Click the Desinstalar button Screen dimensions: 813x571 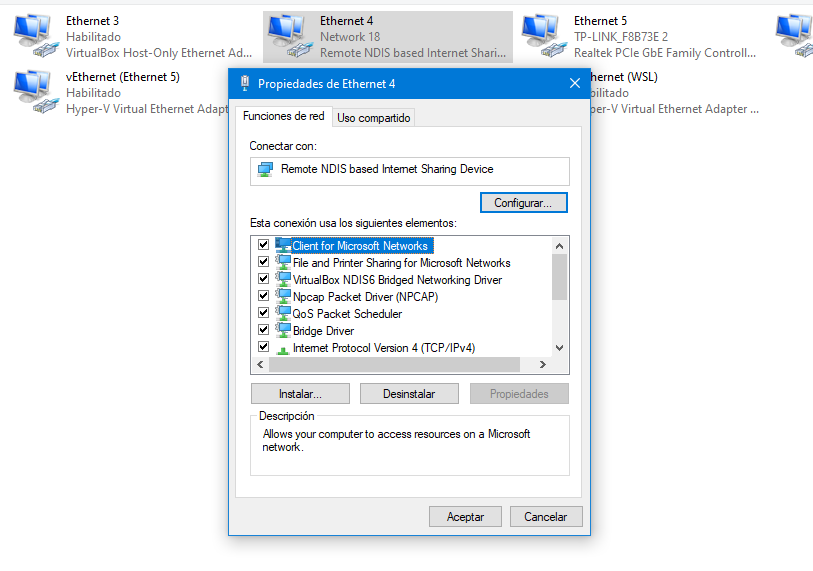409,394
